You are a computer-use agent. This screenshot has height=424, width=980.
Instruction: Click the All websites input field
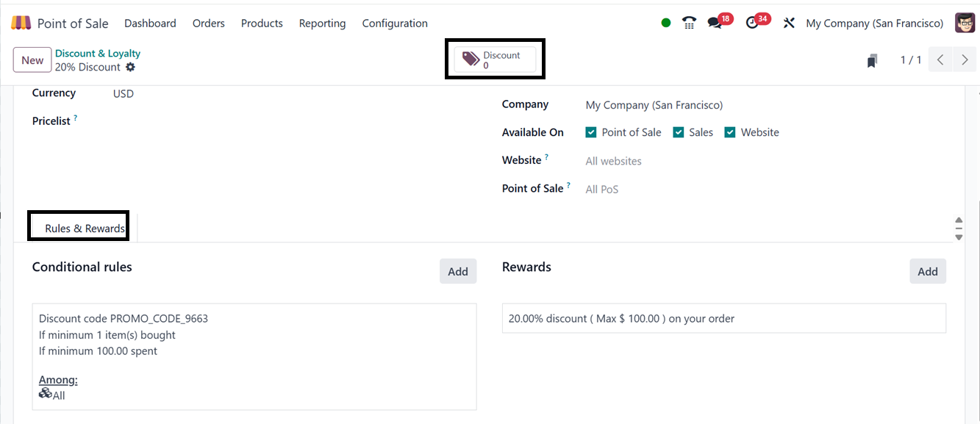click(x=614, y=161)
